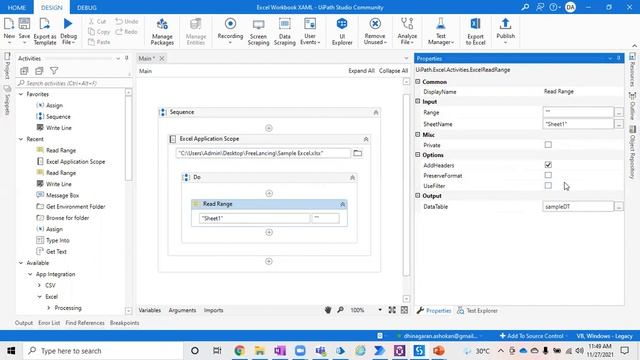Click Windows Start button
The width and height of the screenshot is (640, 360).
click(x=11, y=351)
